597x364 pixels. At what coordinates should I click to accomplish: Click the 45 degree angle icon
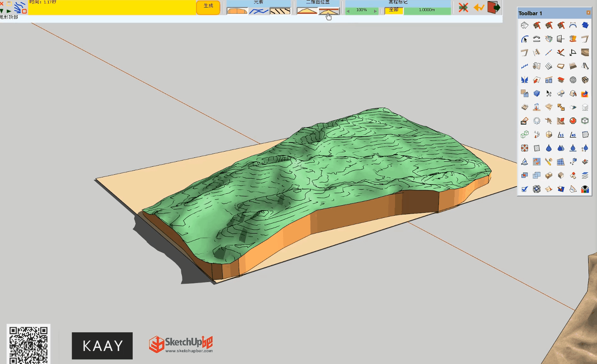pyautogui.click(x=573, y=135)
